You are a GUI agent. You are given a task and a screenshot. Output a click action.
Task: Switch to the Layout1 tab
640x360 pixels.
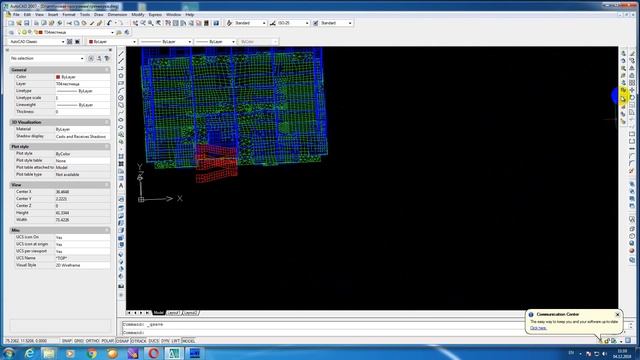173,313
